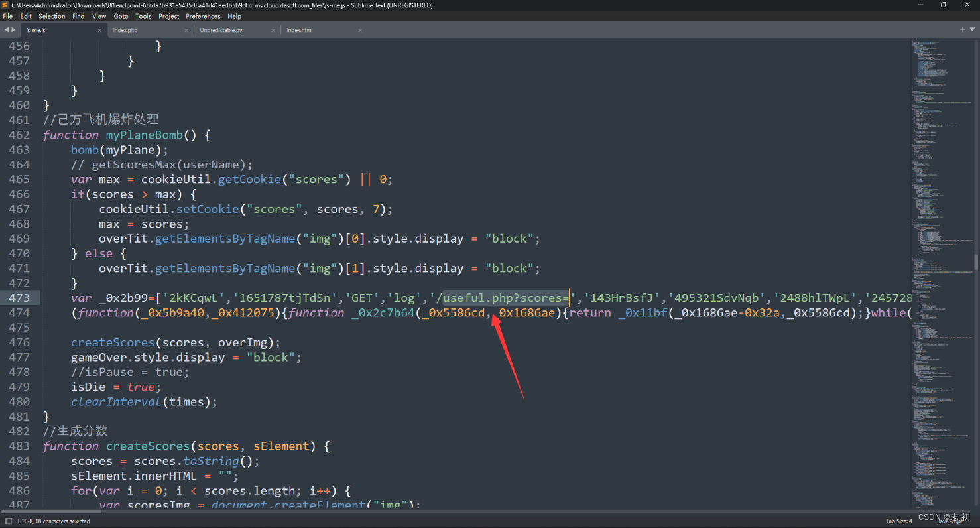The height and width of the screenshot is (528, 980).
Task: Click the '143HrBsfJ' string on line 473
Action: click(x=622, y=298)
